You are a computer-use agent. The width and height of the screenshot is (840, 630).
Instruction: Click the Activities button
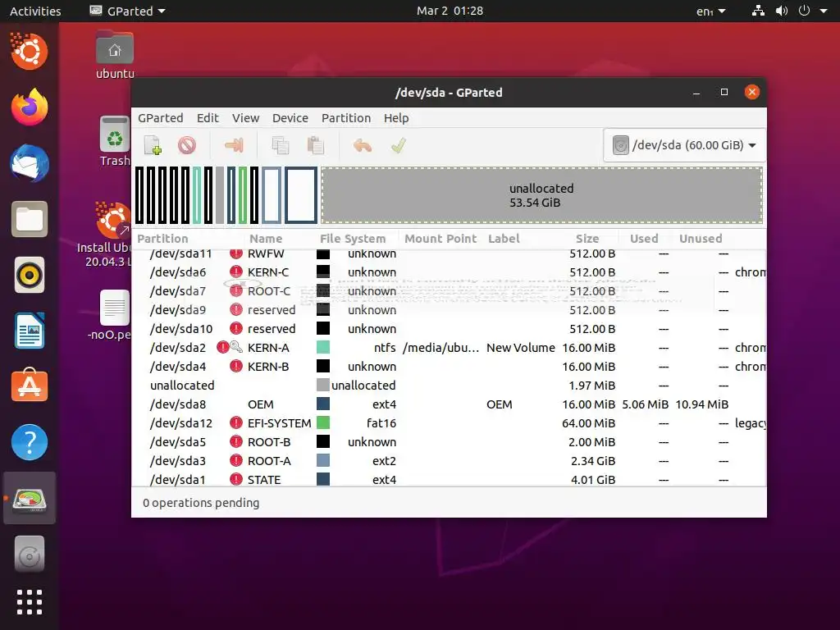pyautogui.click(x=35, y=11)
